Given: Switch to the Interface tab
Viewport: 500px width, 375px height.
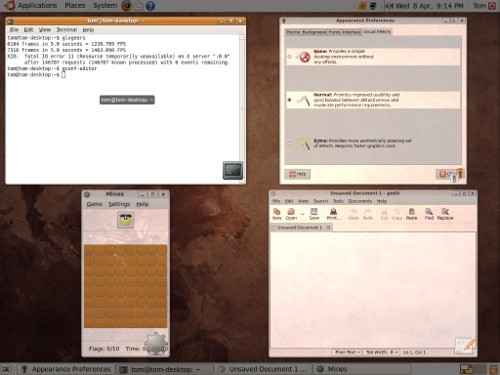Looking at the screenshot, I should pos(352,32).
